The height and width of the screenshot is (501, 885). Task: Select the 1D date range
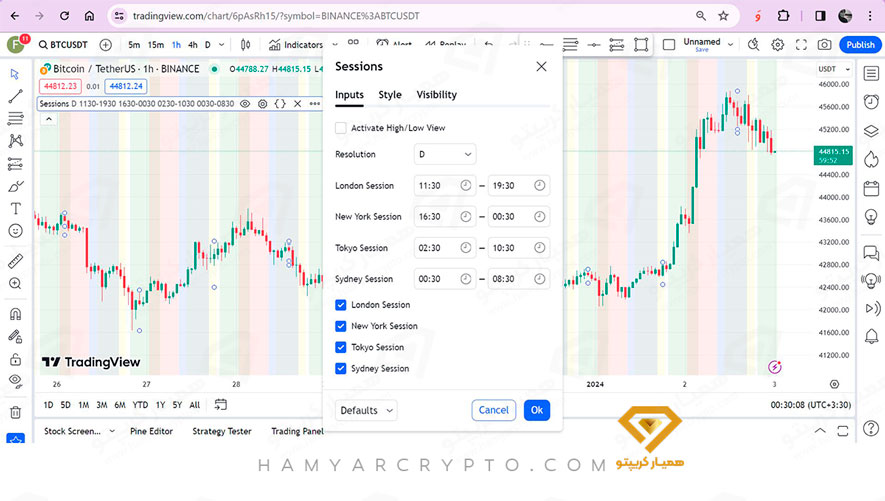pos(49,405)
